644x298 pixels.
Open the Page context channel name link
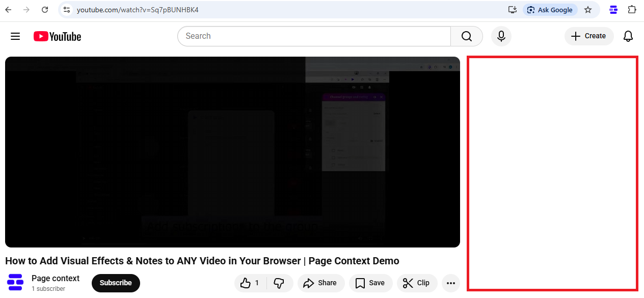point(56,279)
